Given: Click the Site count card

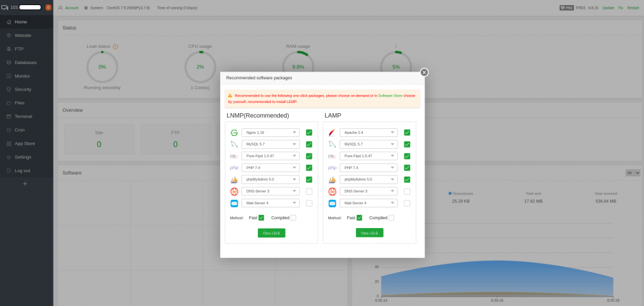Looking at the screenshot, I should point(99,139).
